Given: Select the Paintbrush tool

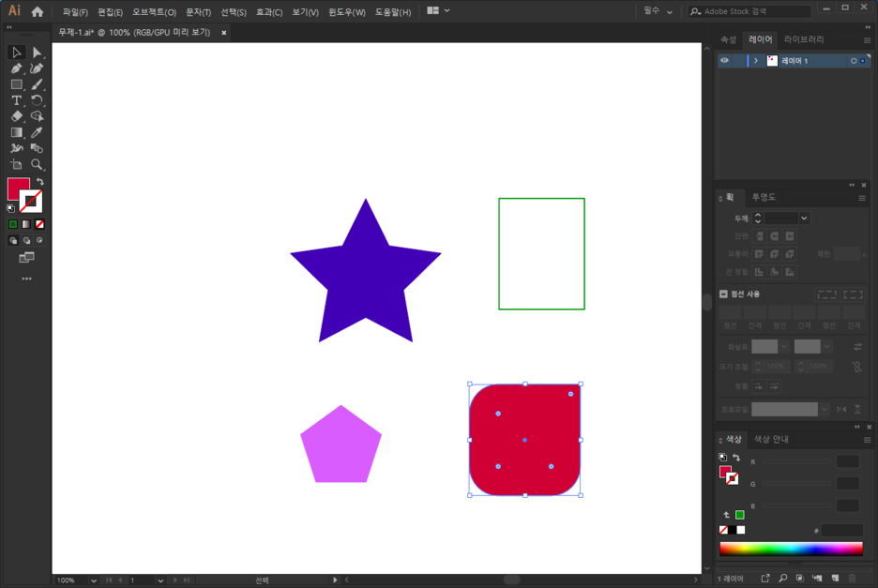Looking at the screenshot, I should pos(37,84).
